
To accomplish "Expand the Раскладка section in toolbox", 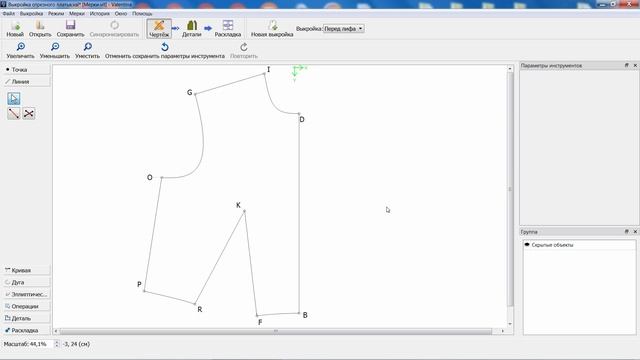I will (x=27, y=330).
